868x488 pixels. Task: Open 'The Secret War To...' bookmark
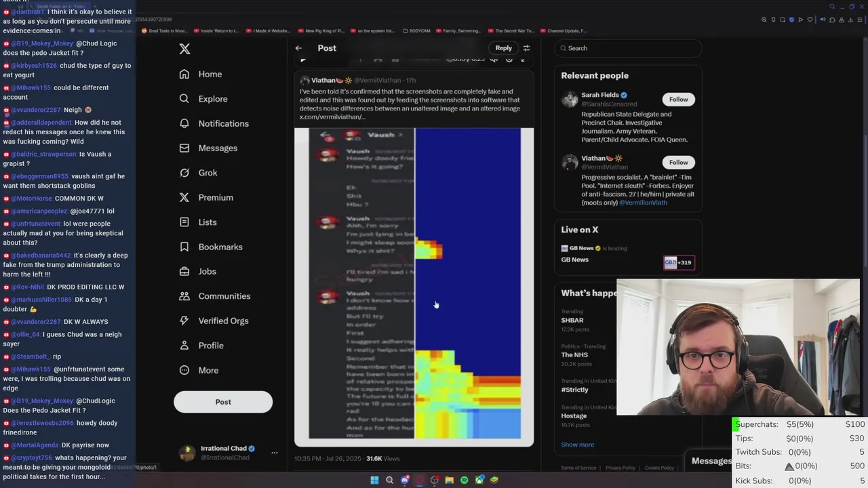[x=511, y=30]
